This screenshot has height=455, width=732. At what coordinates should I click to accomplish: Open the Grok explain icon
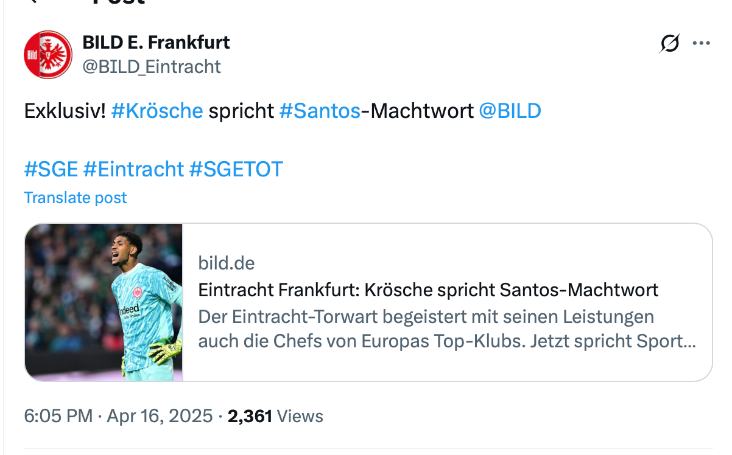[670, 43]
